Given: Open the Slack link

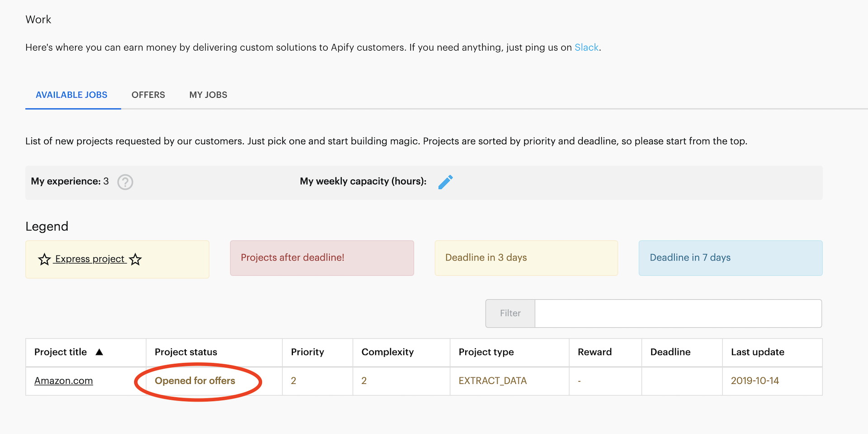Looking at the screenshot, I should [x=586, y=47].
